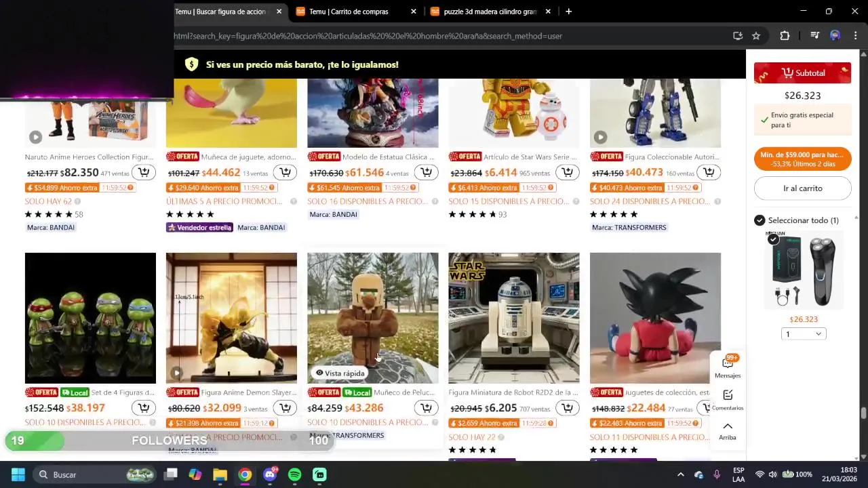Image resolution: width=868 pixels, height=488 pixels.
Task: Click the Marca: TRANSFORMERS tag under the $40.473 figure
Action: (x=629, y=228)
